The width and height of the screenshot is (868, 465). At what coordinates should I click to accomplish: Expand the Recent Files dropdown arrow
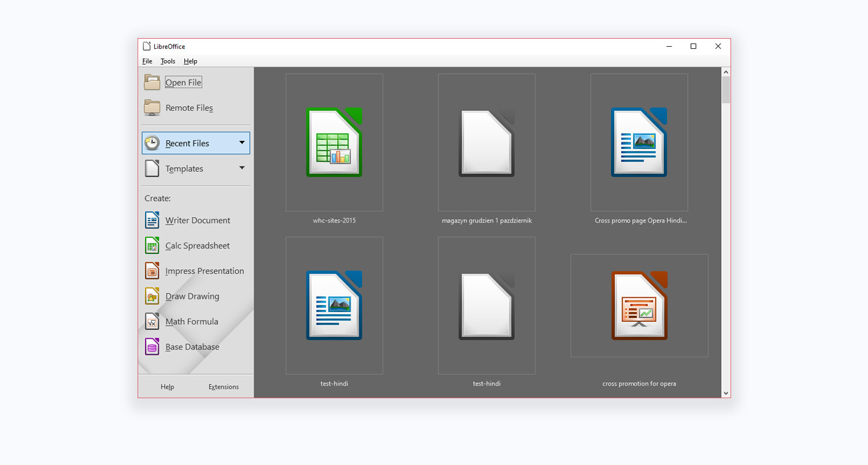[x=242, y=143]
